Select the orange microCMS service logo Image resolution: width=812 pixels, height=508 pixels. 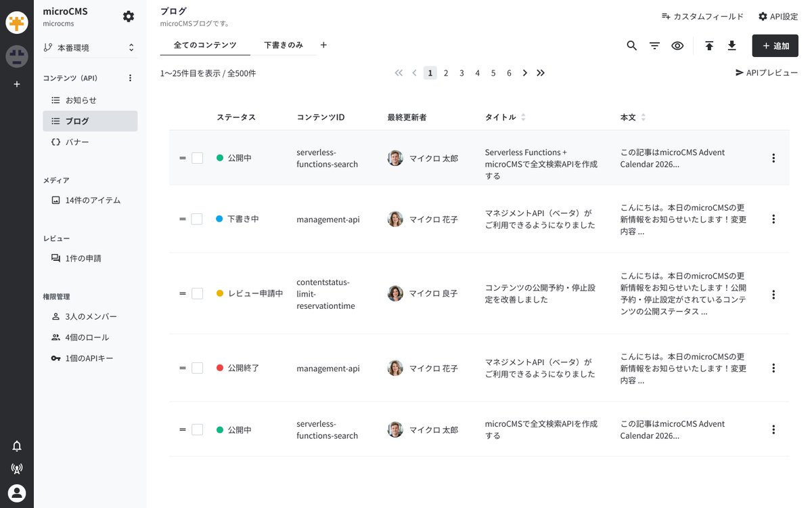click(x=17, y=22)
